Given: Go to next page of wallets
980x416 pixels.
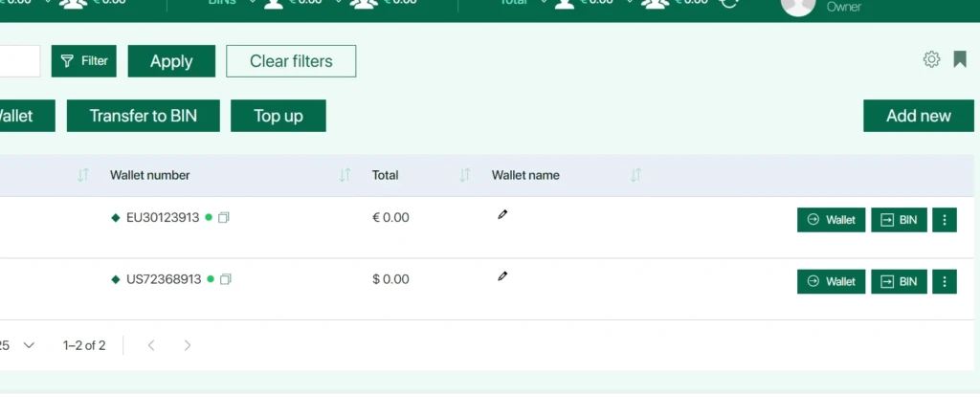Looking at the screenshot, I should [x=188, y=345].
